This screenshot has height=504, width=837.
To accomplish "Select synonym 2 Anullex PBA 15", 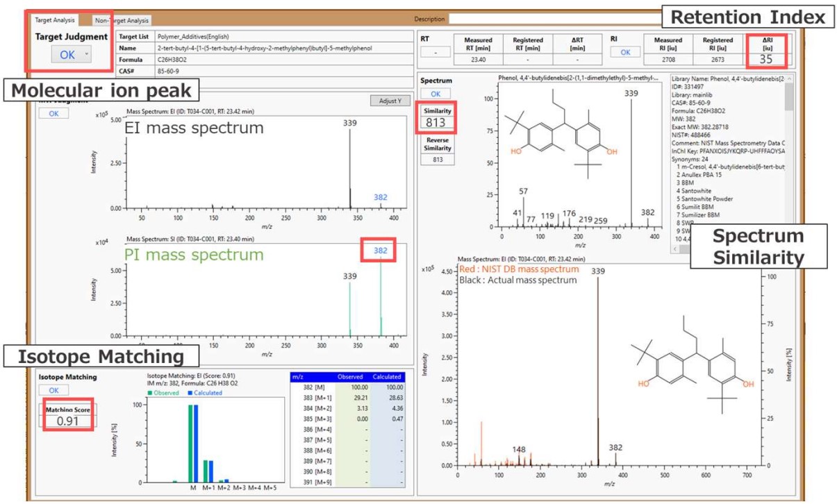I will click(x=704, y=176).
